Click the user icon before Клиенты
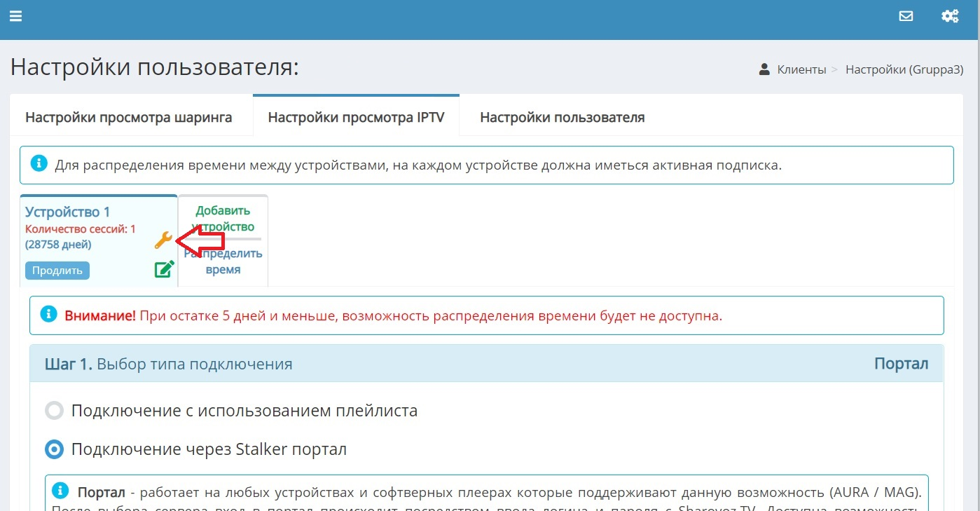This screenshot has height=511, width=980. 765,69
